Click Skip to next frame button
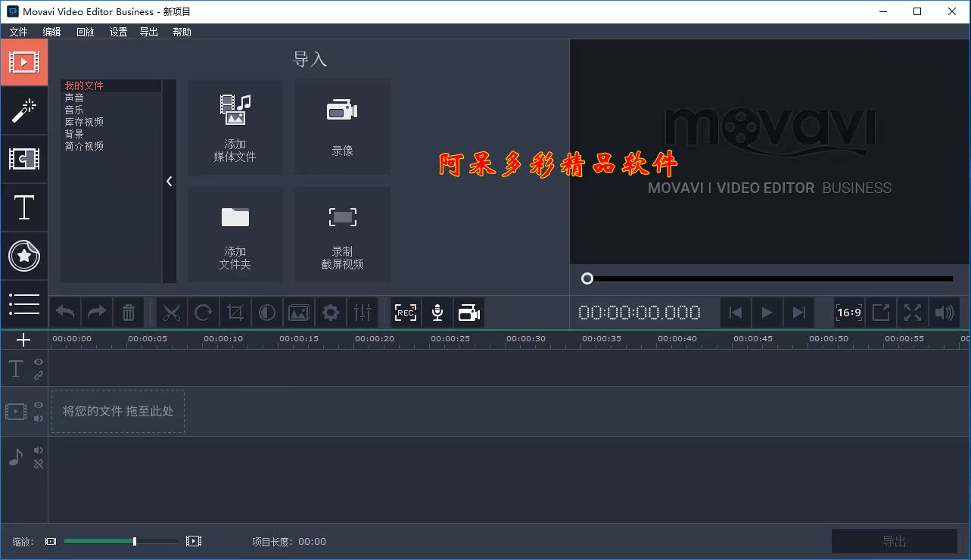The width and height of the screenshot is (971, 560). coord(798,313)
